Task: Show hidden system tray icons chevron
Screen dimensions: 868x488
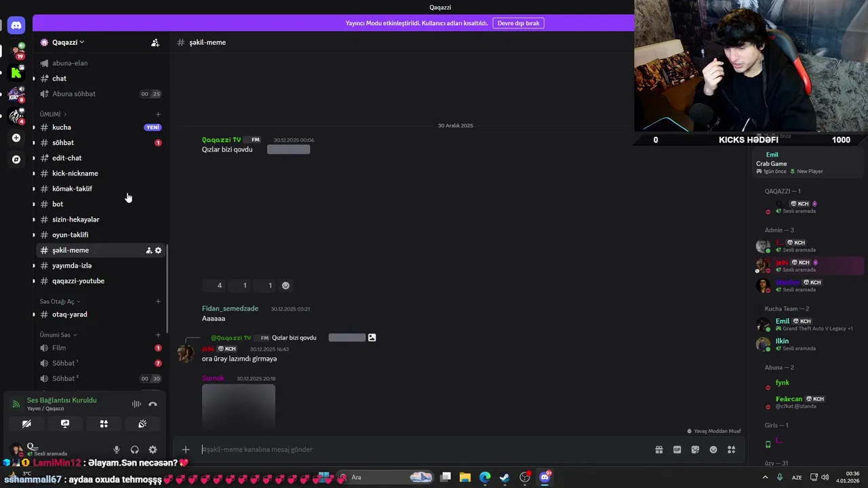Action: (765, 477)
